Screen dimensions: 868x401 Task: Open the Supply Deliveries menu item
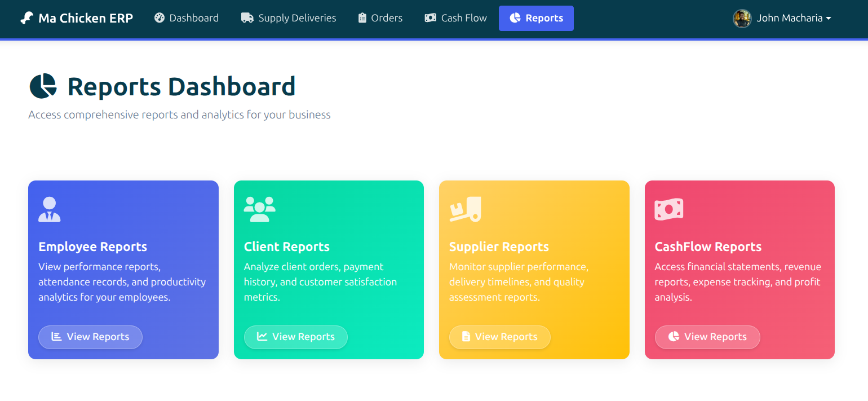click(289, 17)
